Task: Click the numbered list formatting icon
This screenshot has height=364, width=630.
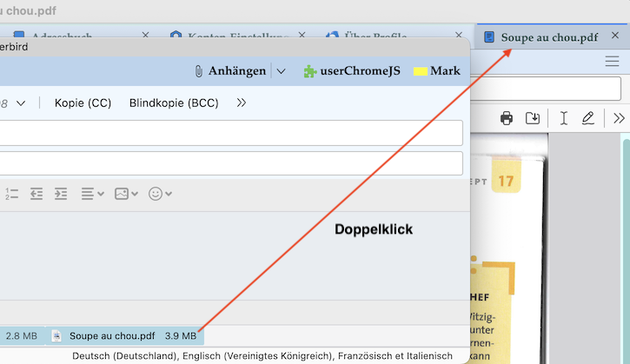Action: click(11, 194)
